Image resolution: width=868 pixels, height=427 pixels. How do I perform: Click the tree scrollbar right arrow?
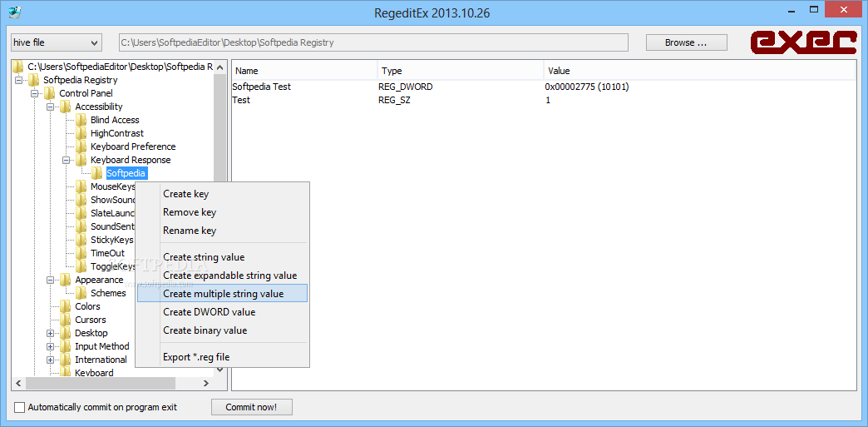tap(206, 383)
